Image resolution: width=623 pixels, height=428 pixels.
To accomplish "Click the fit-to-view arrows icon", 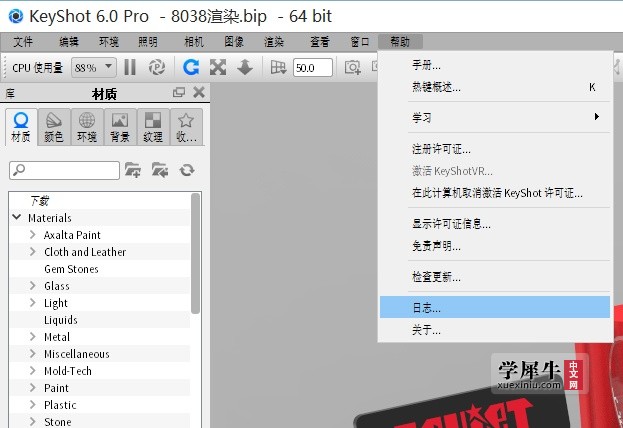I will 218,67.
